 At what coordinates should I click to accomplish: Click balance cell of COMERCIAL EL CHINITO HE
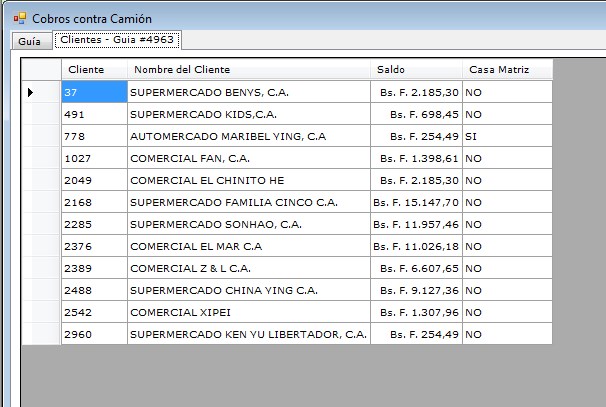coord(416,180)
